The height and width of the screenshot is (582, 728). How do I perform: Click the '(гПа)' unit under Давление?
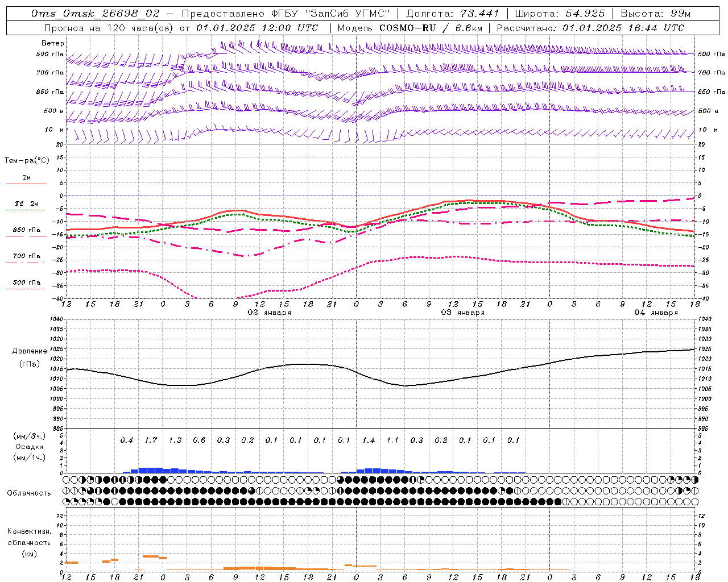[30, 364]
